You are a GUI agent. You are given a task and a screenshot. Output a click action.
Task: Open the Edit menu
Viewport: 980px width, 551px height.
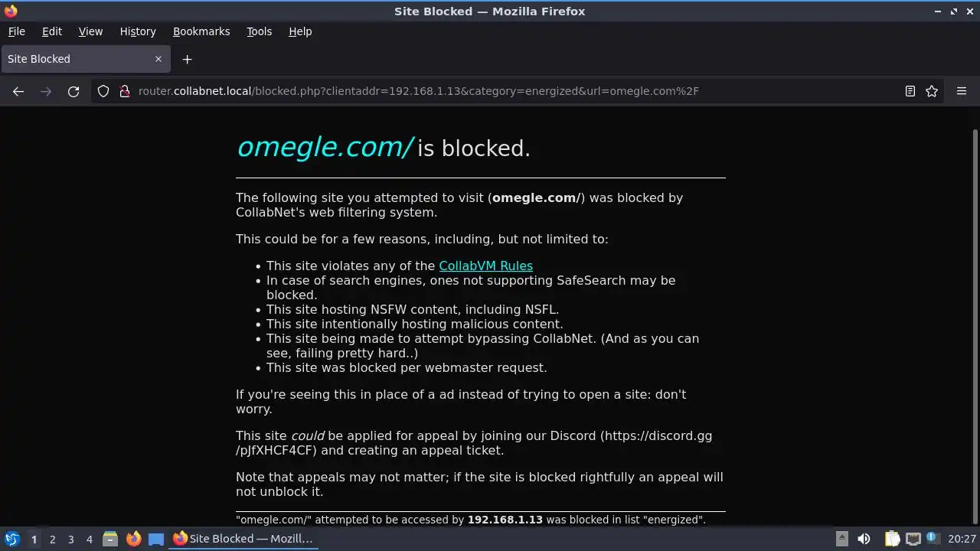coord(52,31)
